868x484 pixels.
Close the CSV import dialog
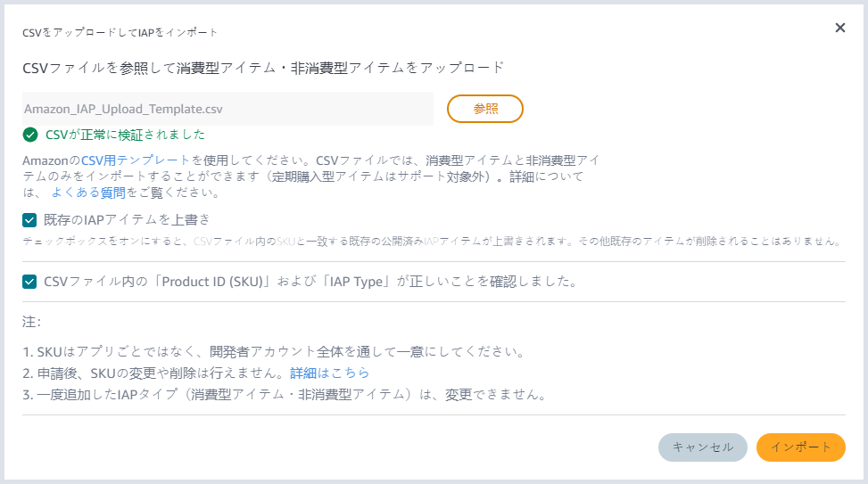(839, 28)
